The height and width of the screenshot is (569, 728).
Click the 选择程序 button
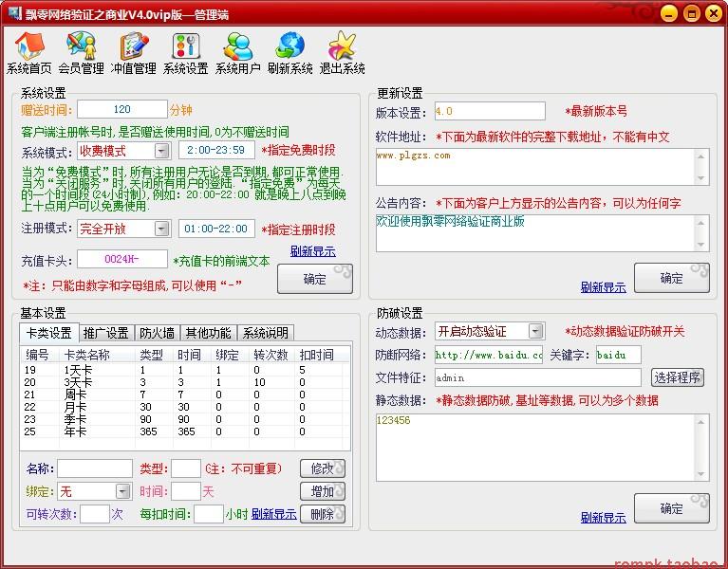(678, 377)
